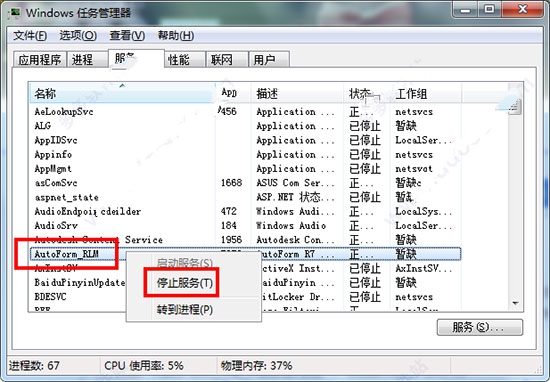
Task: Minimize the Task Manager window
Action: [x=465, y=9]
